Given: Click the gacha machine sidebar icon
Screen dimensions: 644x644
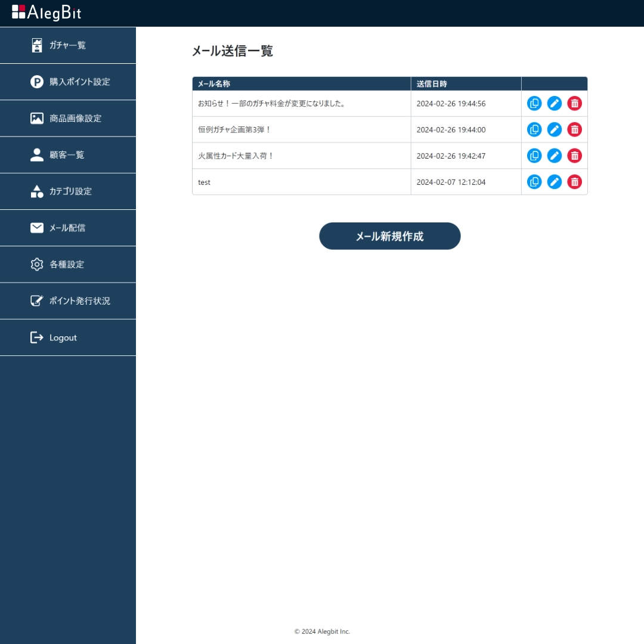Looking at the screenshot, I should pyautogui.click(x=37, y=45).
